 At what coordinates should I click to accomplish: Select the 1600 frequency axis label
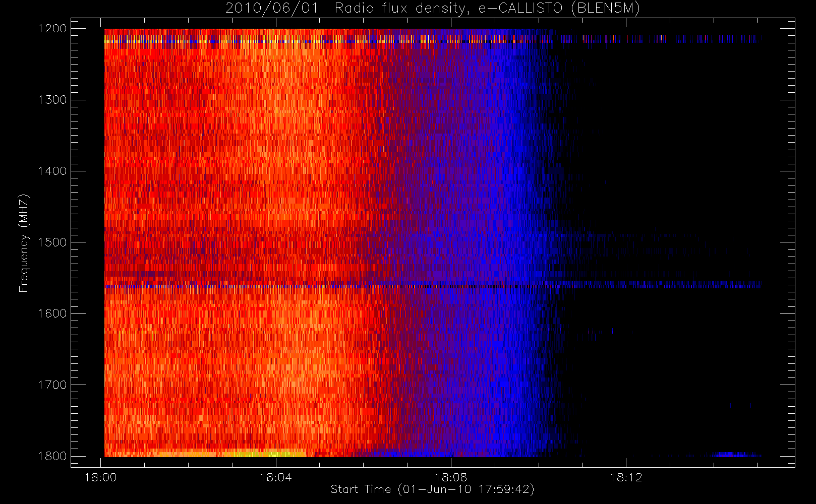coord(52,313)
